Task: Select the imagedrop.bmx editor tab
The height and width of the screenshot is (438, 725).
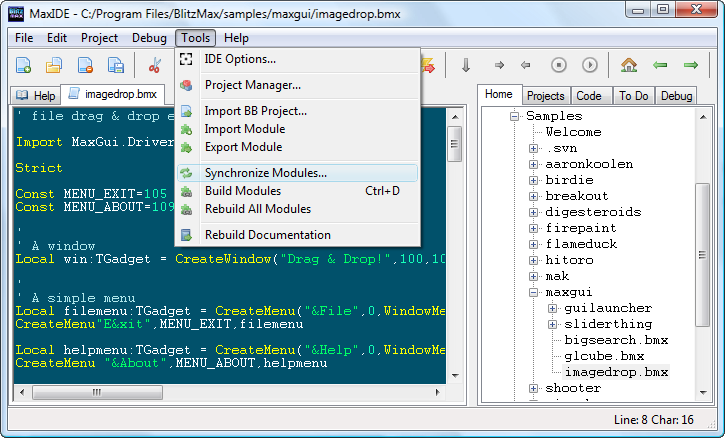Action: coord(113,94)
